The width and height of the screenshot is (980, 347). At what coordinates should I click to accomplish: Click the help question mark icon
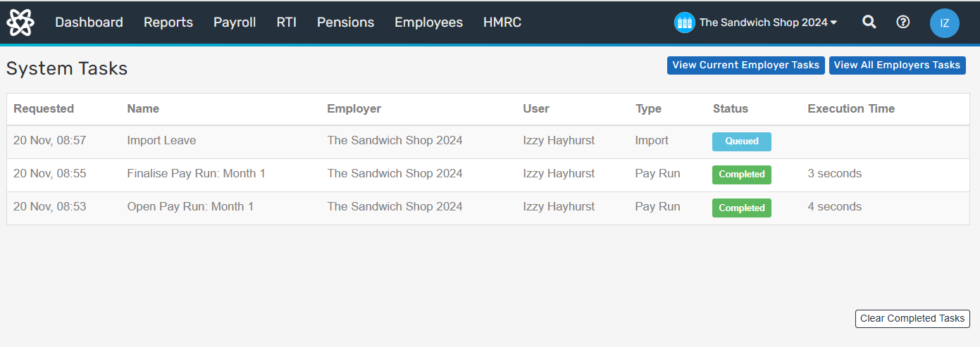click(x=903, y=23)
